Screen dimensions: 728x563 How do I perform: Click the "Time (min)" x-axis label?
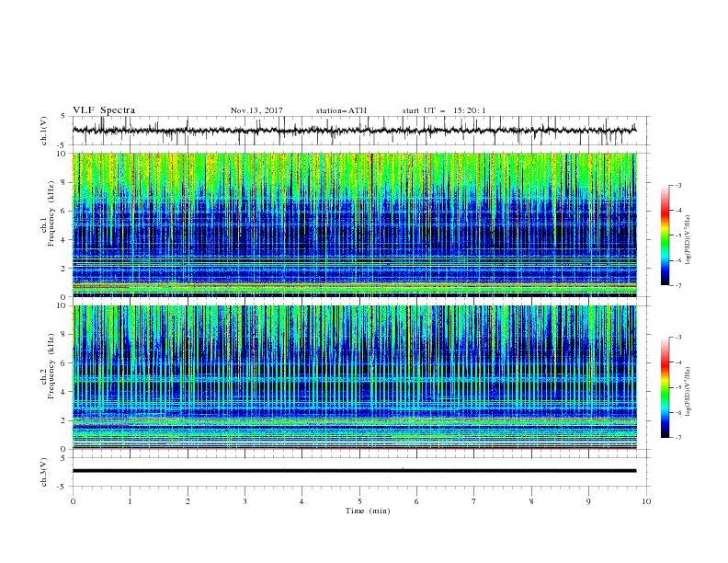pyautogui.click(x=368, y=511)
